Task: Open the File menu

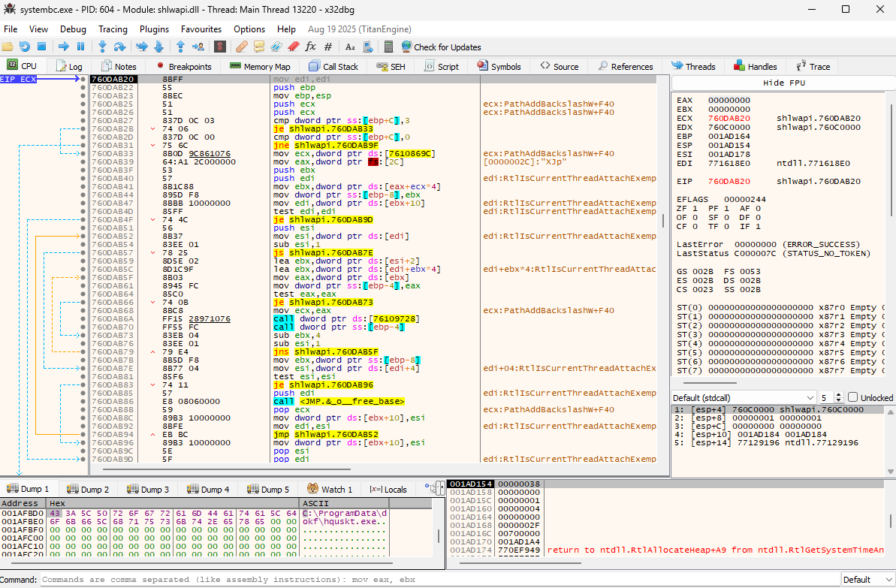Action: tap(11, 29)
